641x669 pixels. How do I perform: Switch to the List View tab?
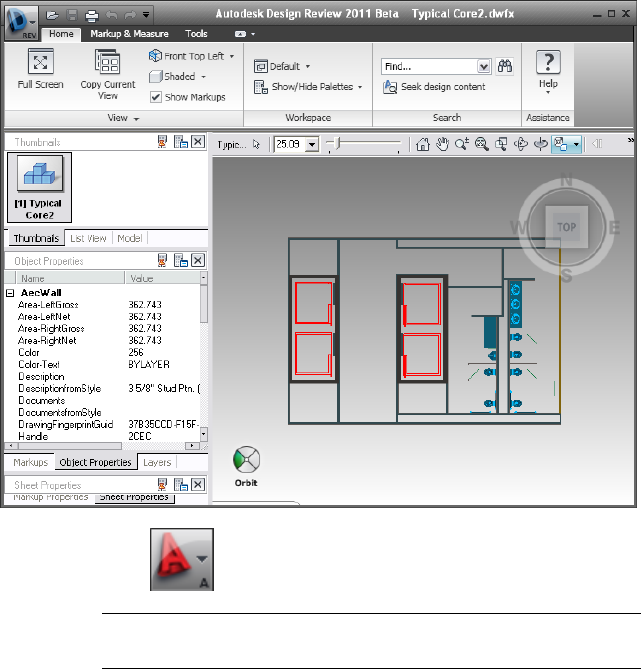(88, 238)
